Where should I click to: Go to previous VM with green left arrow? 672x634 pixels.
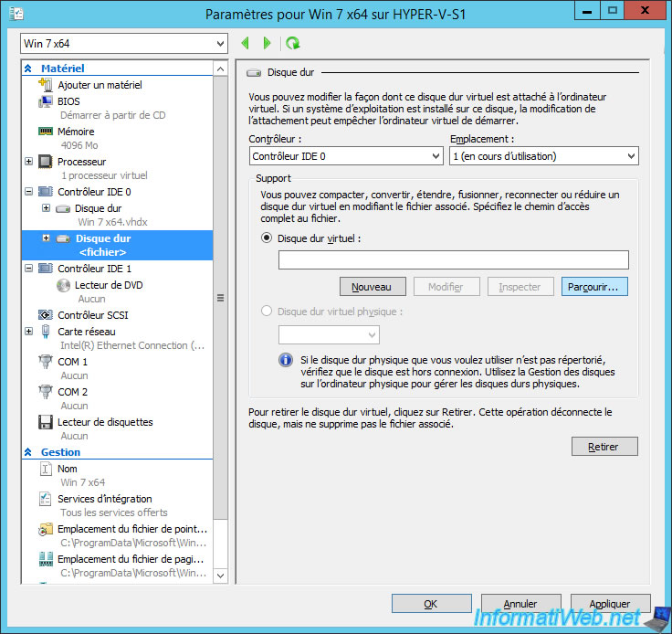246,43
